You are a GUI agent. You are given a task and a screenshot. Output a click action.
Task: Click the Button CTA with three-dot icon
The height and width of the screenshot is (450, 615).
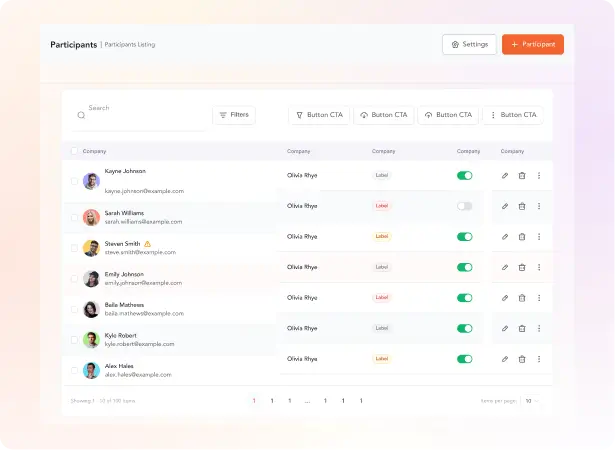[x=513, y=115]
